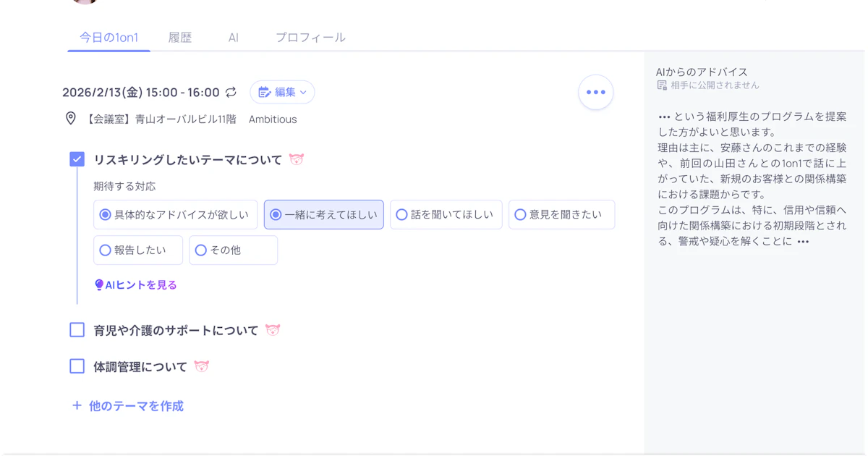This screenshot has height=456, width=868.
Task: Add a topic with 他のテーマを作成
Action: (x=128, y=406)
